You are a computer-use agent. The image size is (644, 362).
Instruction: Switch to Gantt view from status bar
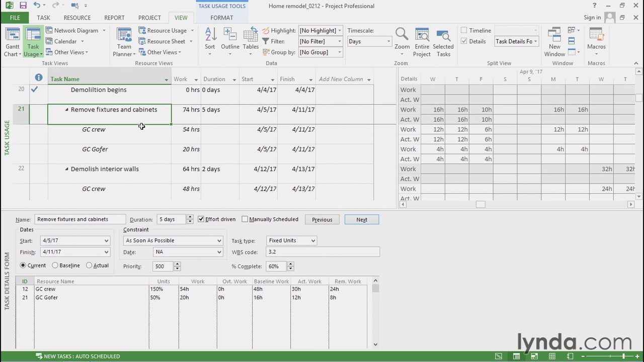498,356
